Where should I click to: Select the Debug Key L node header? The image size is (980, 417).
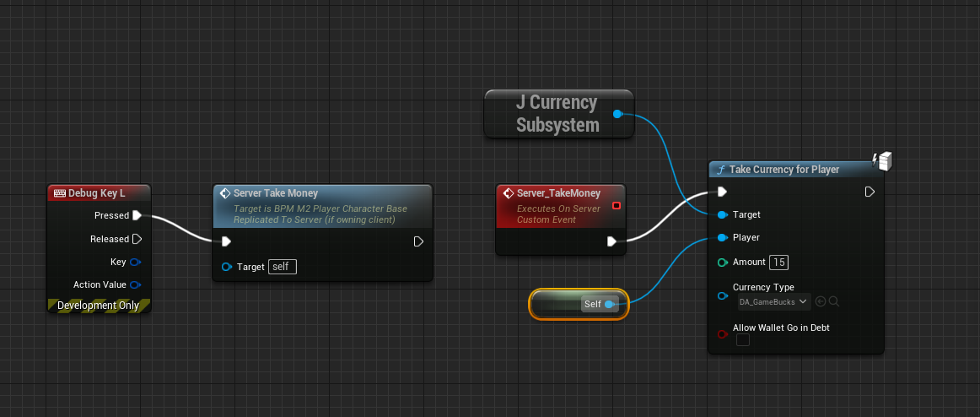(97, 193)
